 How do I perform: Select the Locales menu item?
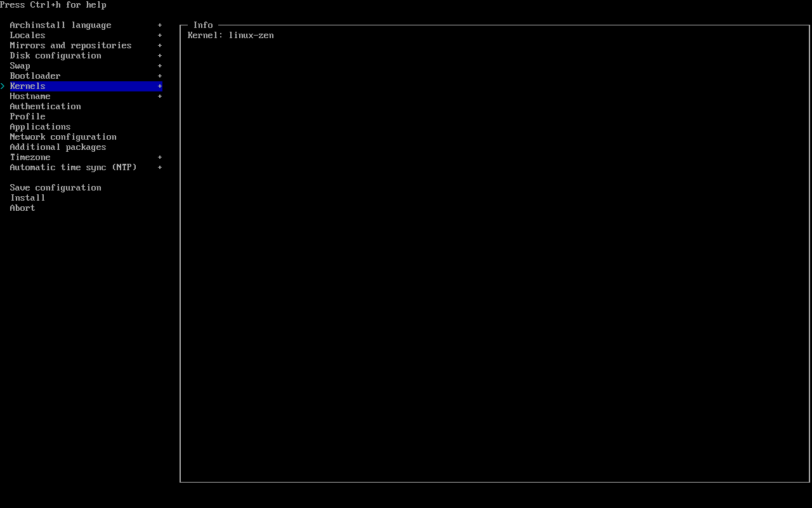click(x=27, y=36)
